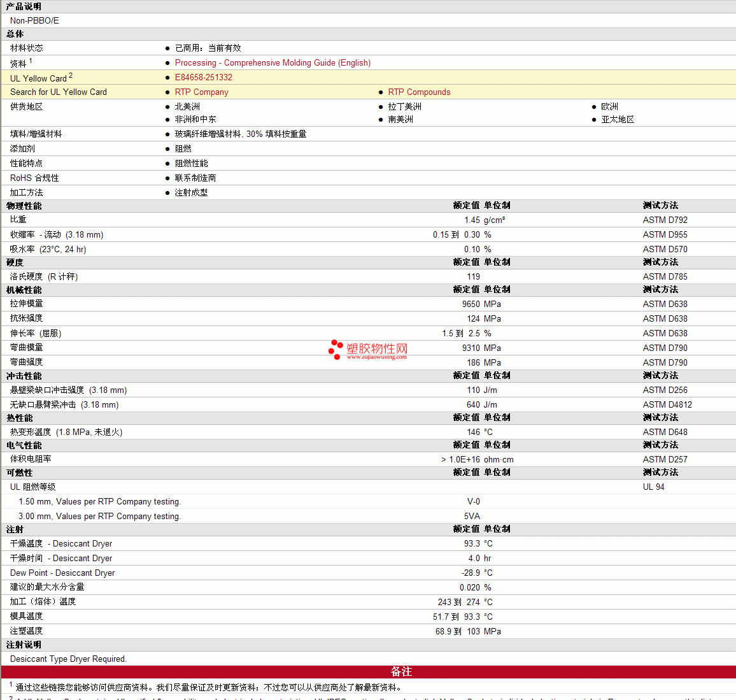Viewport: 736px width, 700px height.
Task: Click the '阻燃' additive value
Action: (183, 148)
